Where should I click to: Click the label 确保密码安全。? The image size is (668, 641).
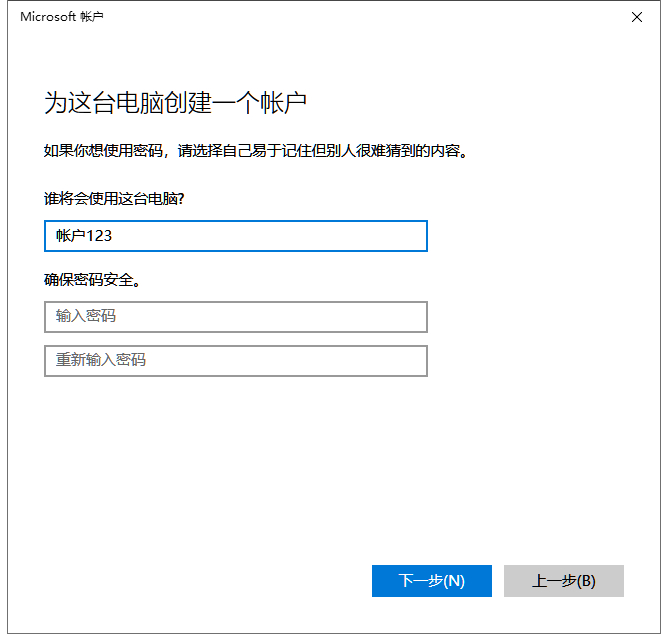point(92,280)
